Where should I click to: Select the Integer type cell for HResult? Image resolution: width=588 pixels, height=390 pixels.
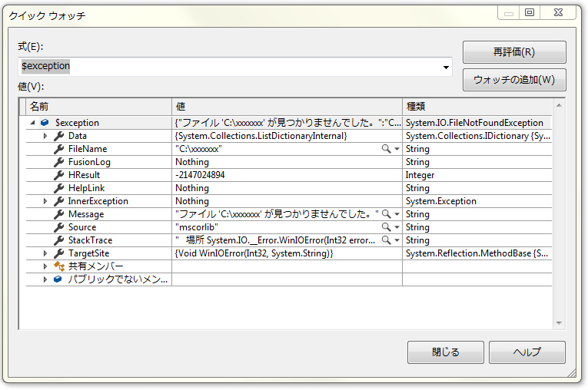click(x=477, y=175)
